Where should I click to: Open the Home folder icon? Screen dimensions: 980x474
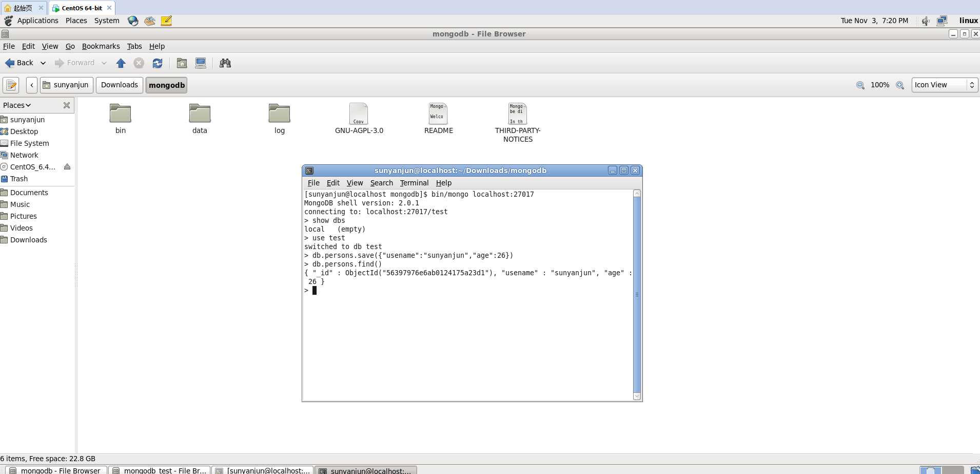[x=182, y=63]
